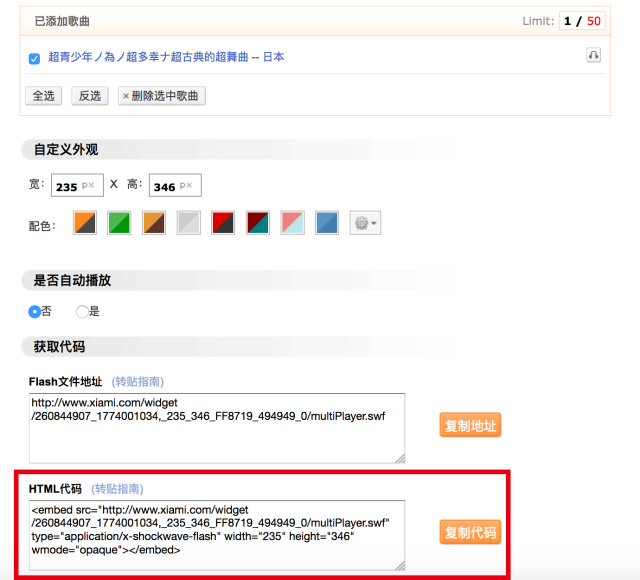The height and width of the screenshot is (580, 640).
Task: Select the pink and light blue color scheme
Action: click(x=293, y=223)
